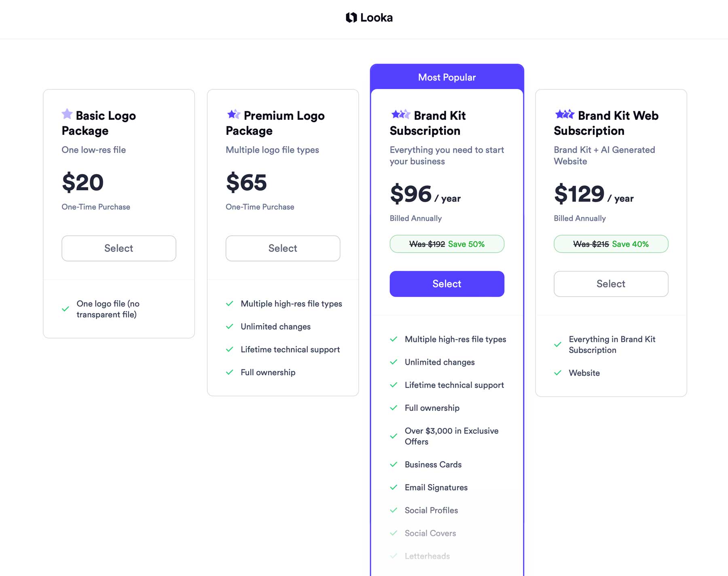Click the Save 50% discount badge

point(447,244)
